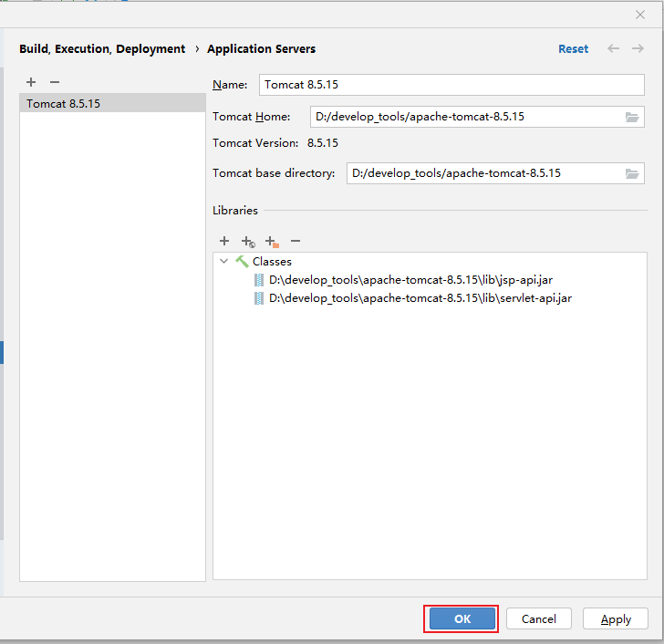The height and width of the screenshot is (644, 664).
Task: Click the Tomcat Version value 8.5.15
Action: point(323,143)
